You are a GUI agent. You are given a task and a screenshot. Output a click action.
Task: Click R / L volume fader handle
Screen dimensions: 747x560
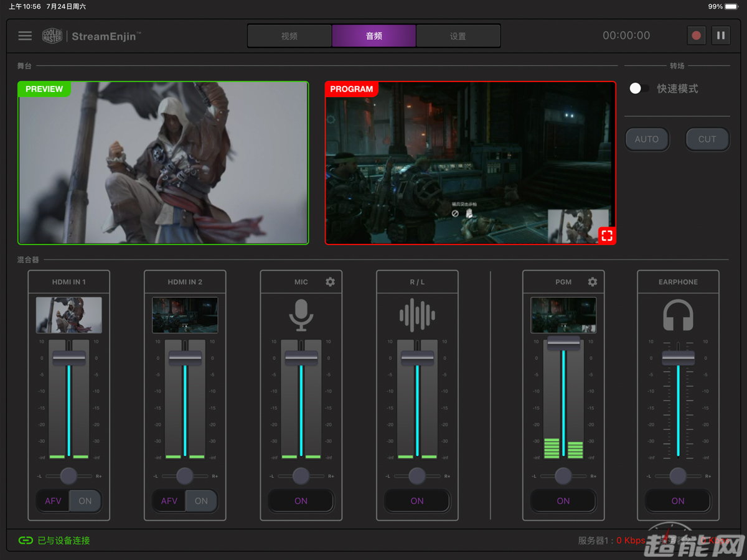pos(417,358)
